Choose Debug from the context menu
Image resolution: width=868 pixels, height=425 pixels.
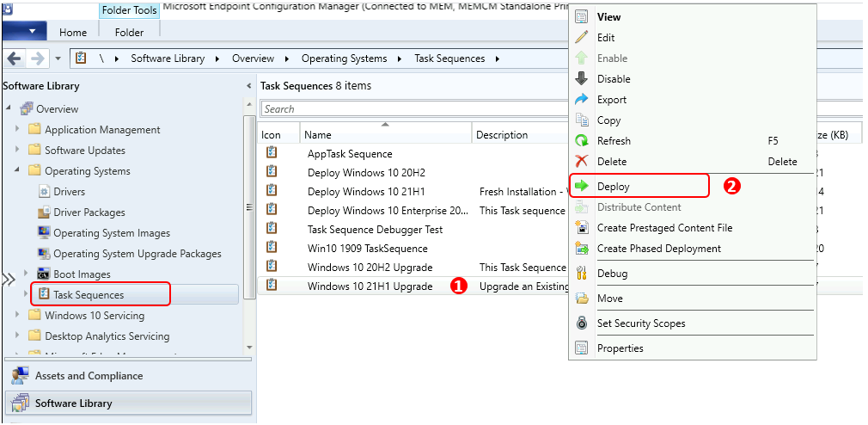tap(692, 274)
